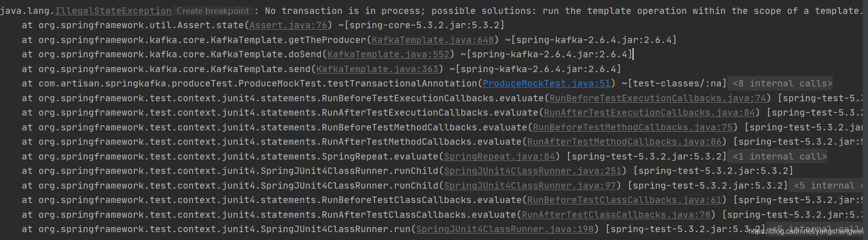Open KafkaTemplate.java:363 source link

pyautogui.click(x=377, y=69)
